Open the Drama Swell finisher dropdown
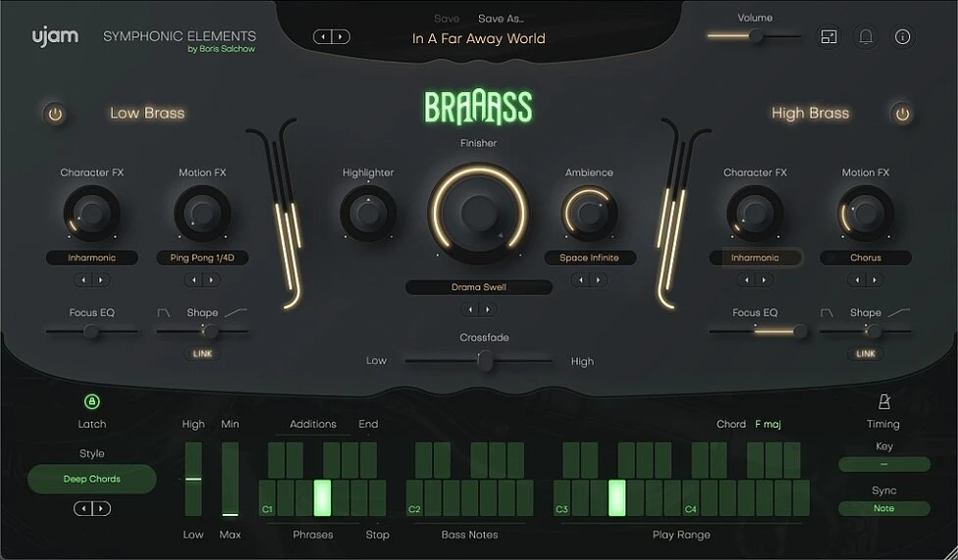The height and width of the screenshot is (560, 958). click(479, 287)
